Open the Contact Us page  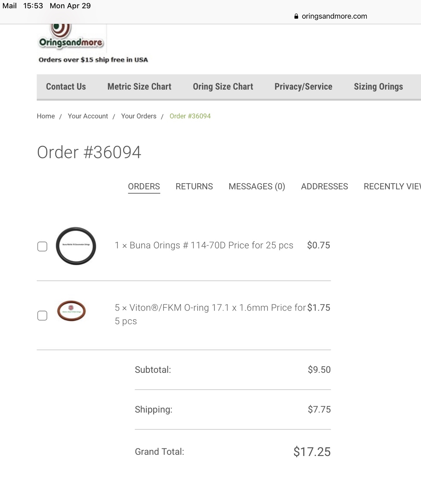click(x=66, y=87)
